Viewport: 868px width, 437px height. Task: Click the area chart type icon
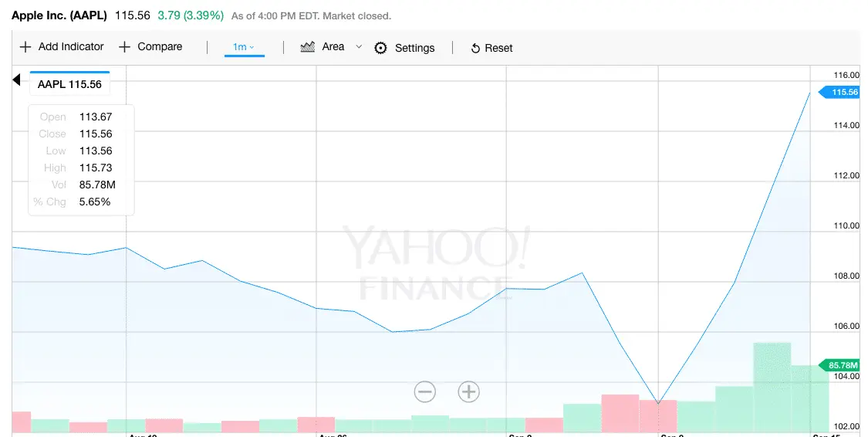point(308,47)
